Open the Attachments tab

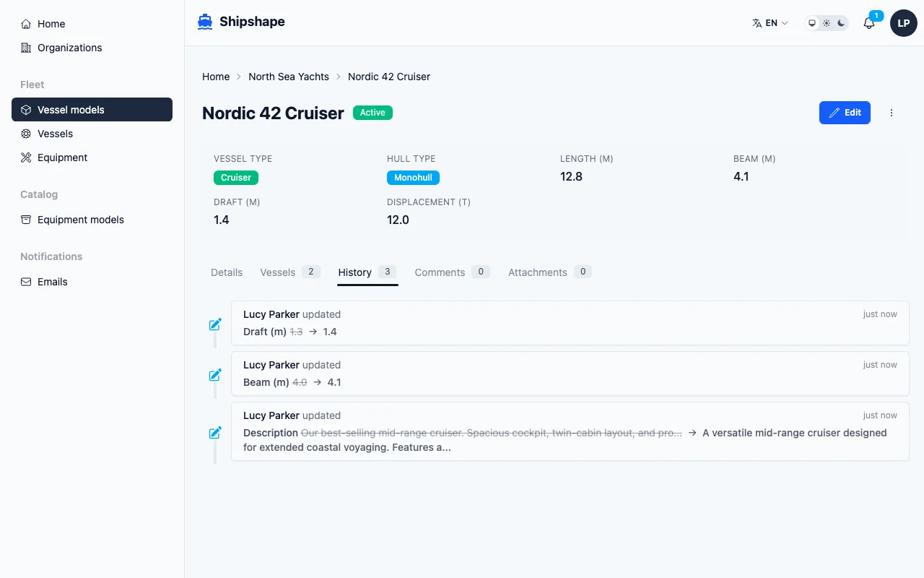tap(538, 272)
